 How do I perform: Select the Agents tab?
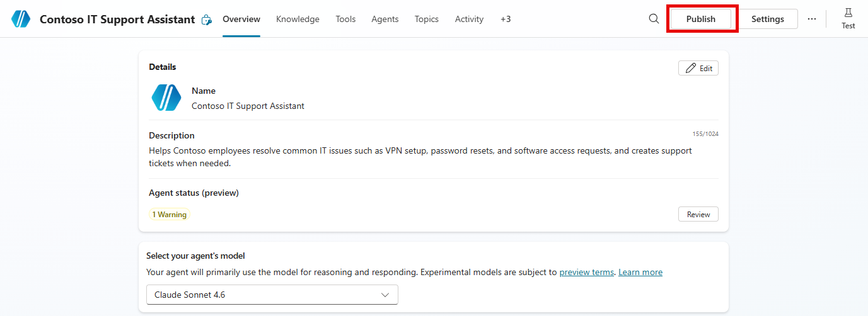click(385, 19)
